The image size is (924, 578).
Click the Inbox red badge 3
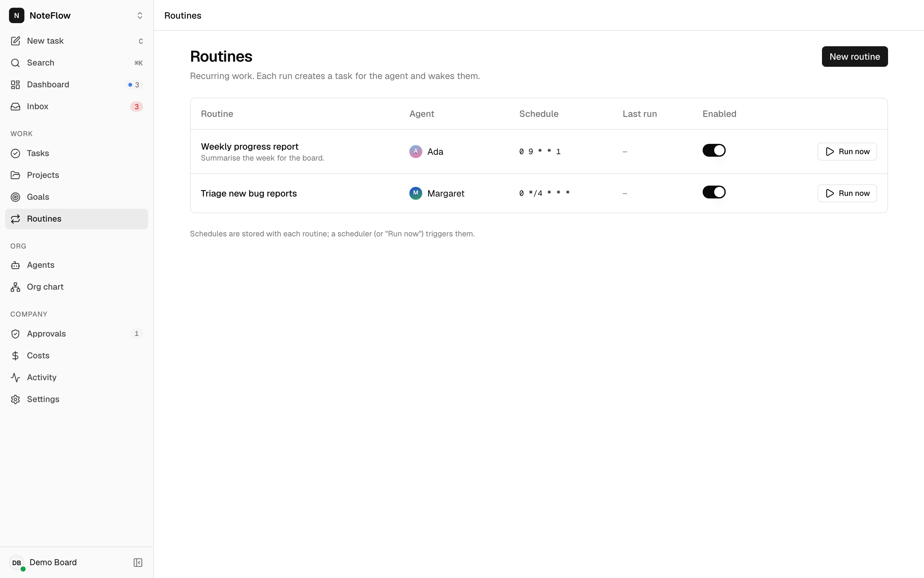pos(136,107)
